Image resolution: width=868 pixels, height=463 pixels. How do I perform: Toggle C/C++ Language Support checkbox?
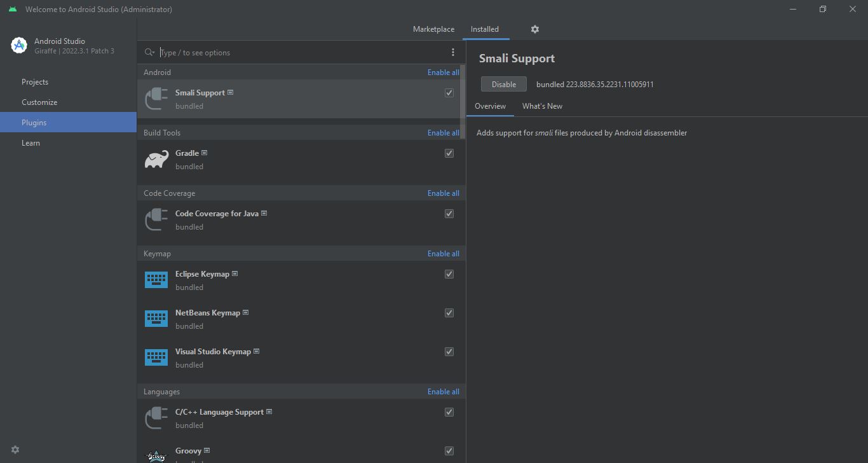[449, 411]
